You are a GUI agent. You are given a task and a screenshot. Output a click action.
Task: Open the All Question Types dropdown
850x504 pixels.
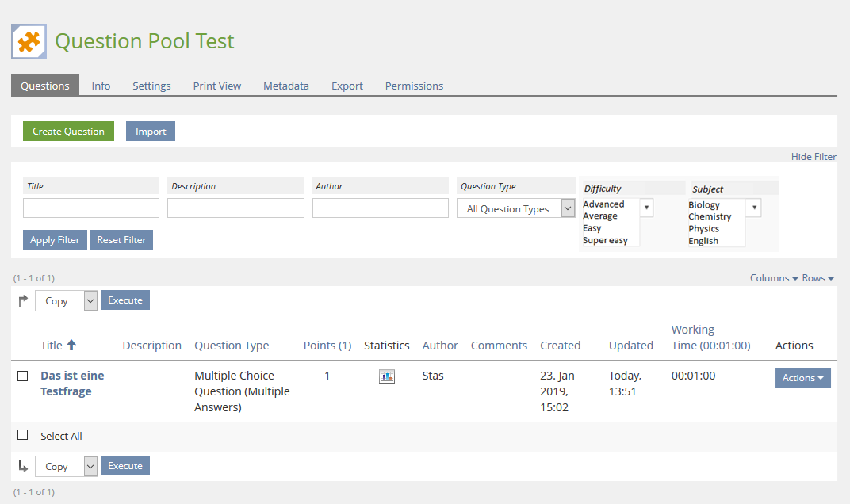(515, 208)
